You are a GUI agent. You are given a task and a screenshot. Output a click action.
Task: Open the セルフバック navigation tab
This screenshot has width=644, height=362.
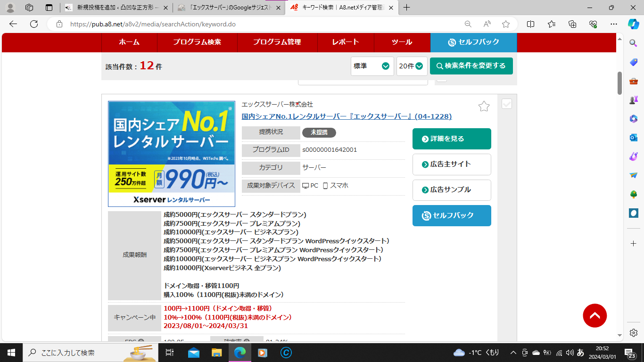[473, 42]
